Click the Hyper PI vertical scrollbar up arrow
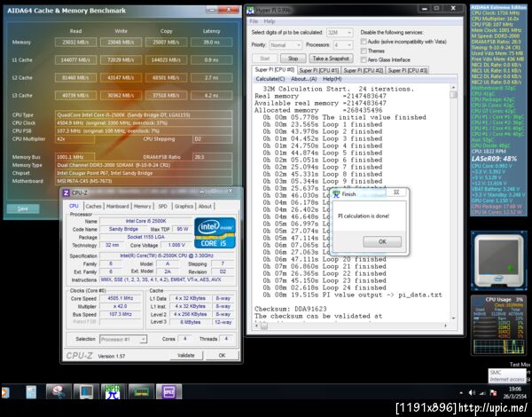Image resolution: width=532 pixels, height=417 pixels. (x=453, y=87)
